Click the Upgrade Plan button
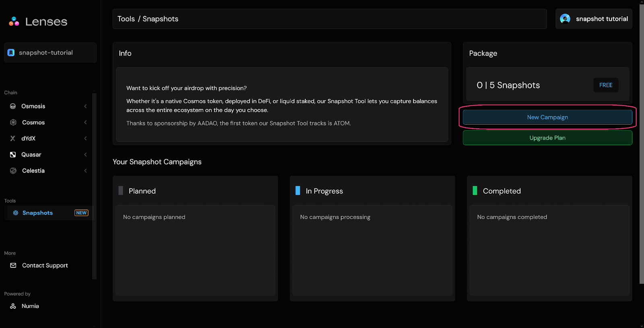The height and width of the screenshot is (328, 644). [x=547, y=137]
